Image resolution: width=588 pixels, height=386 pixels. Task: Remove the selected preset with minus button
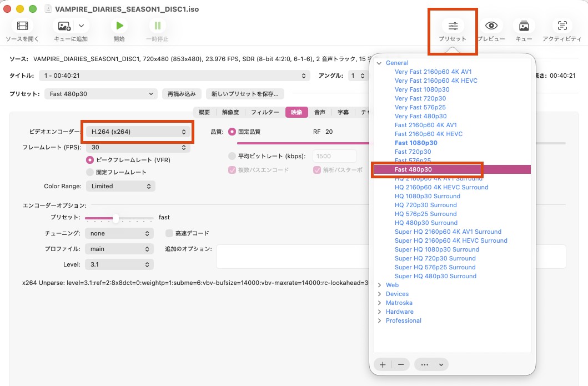(401, 365)
